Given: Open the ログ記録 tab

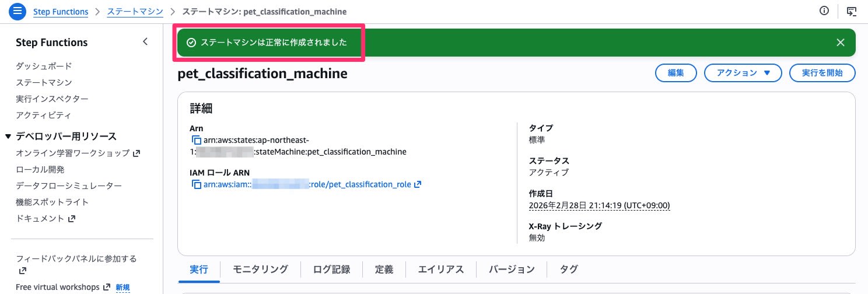Looking at the screenshot, I should [331, 269].
